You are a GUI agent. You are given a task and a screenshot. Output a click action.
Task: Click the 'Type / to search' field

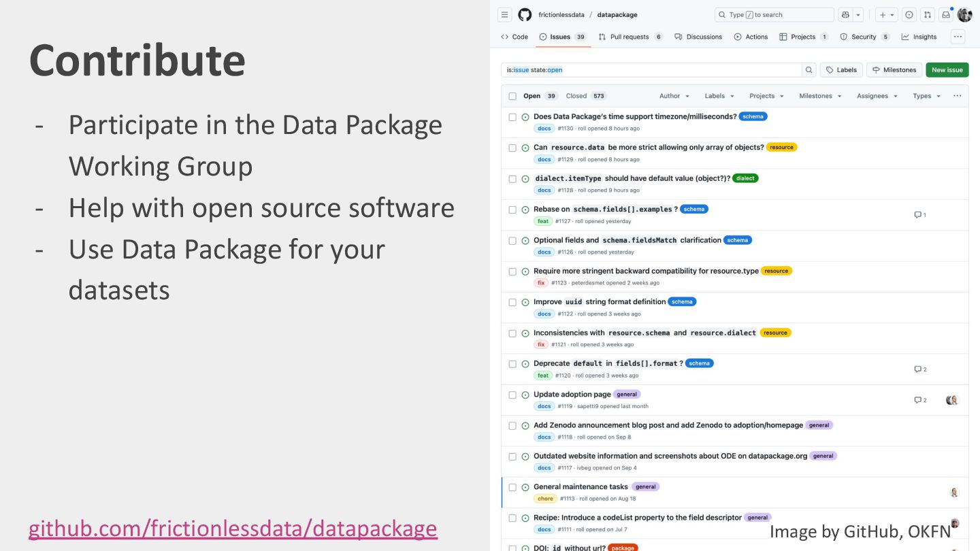click(x=774, y=14)
